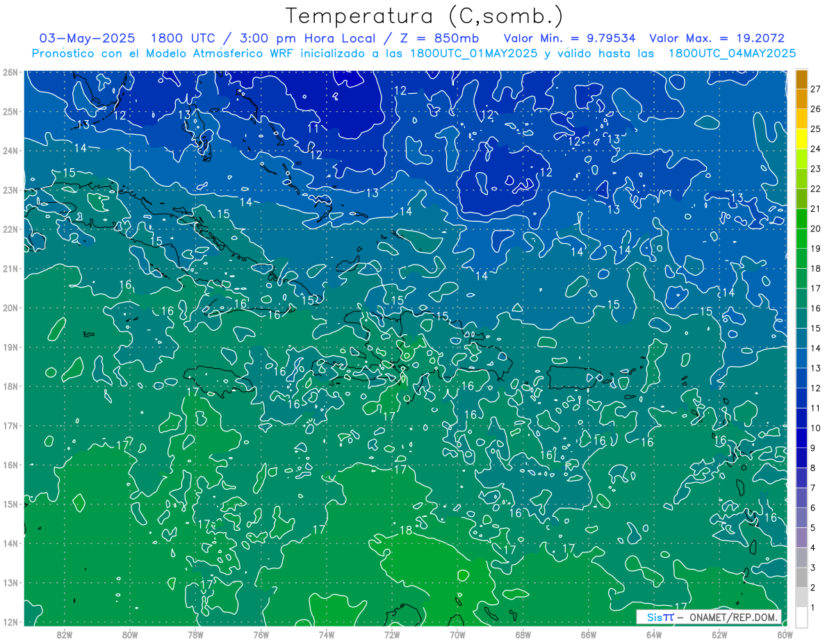
Task: Click the initialization time "1800UTC_01MAY2025"
Action: [473, 53]
